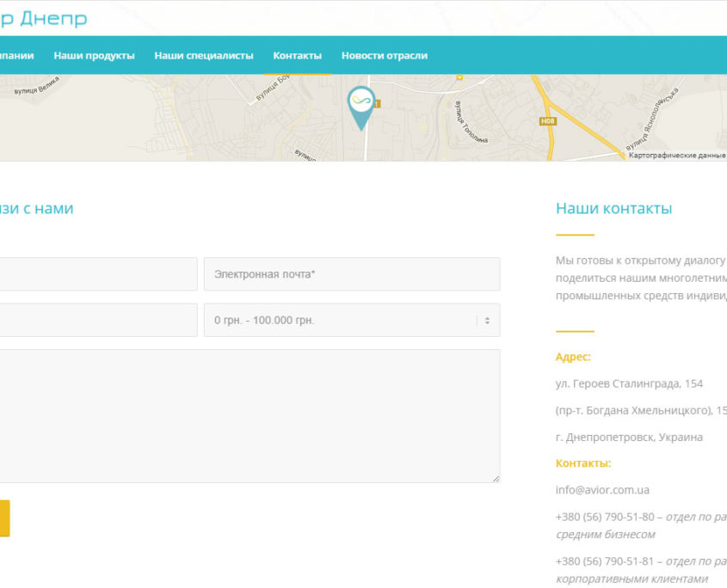
Task: Click phone number +380 (56) 790-51-81
Action: tap(605, 561)
